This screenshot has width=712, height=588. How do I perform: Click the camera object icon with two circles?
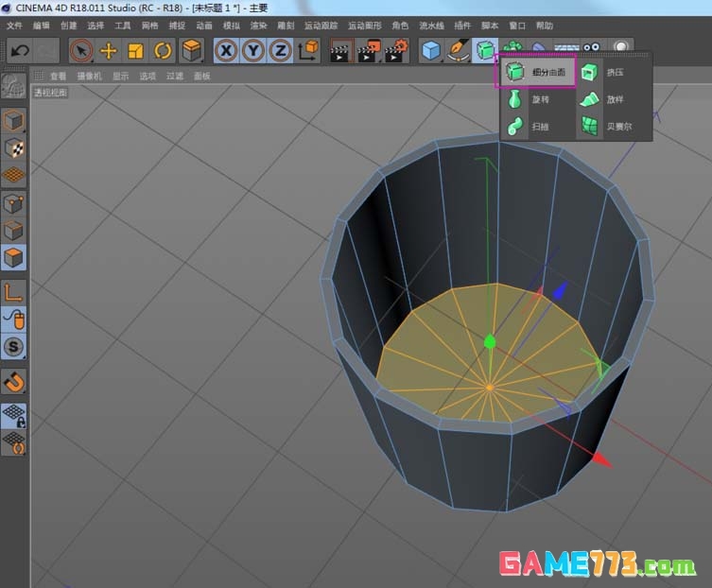[x=592, y=46]
